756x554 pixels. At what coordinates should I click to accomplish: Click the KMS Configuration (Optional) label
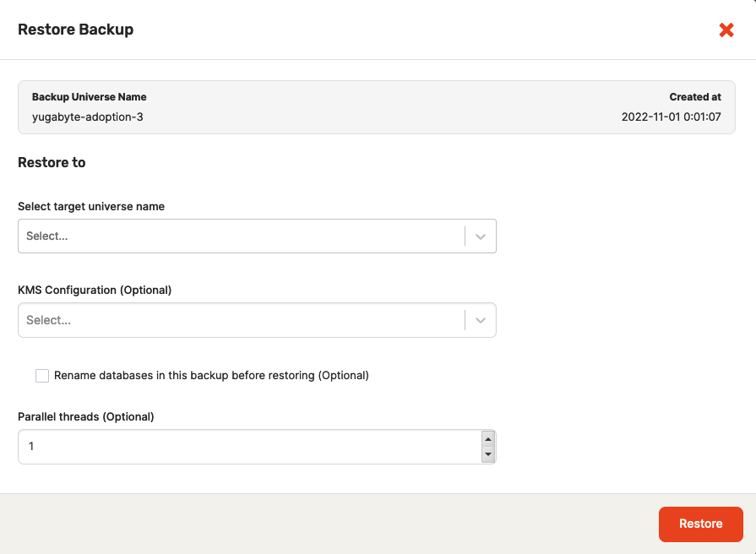[x=95, y=291]
